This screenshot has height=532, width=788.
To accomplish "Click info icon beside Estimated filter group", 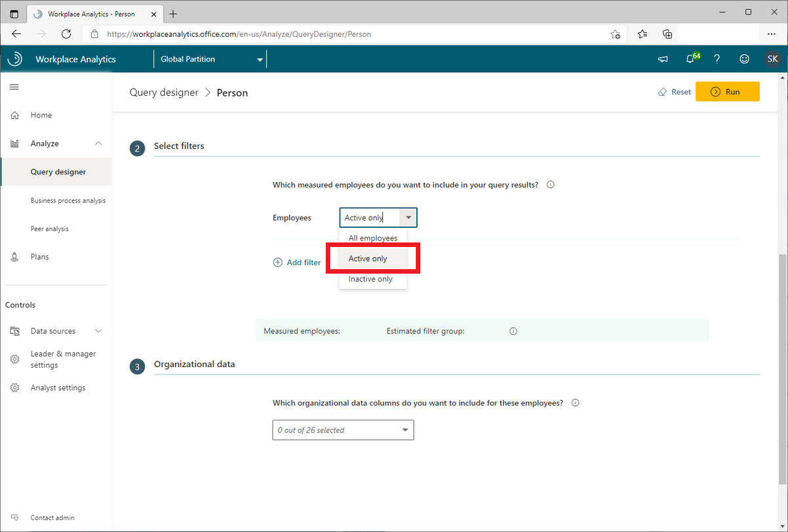I will coord(513,332).
